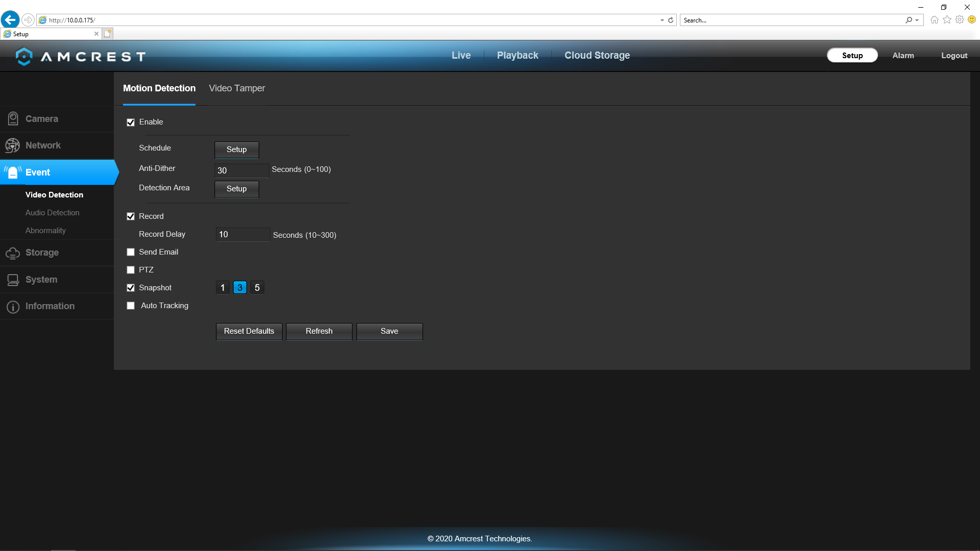The image size is (980, 551).
Task: Open browser tools gear icon
Action: tap(960, 20)
